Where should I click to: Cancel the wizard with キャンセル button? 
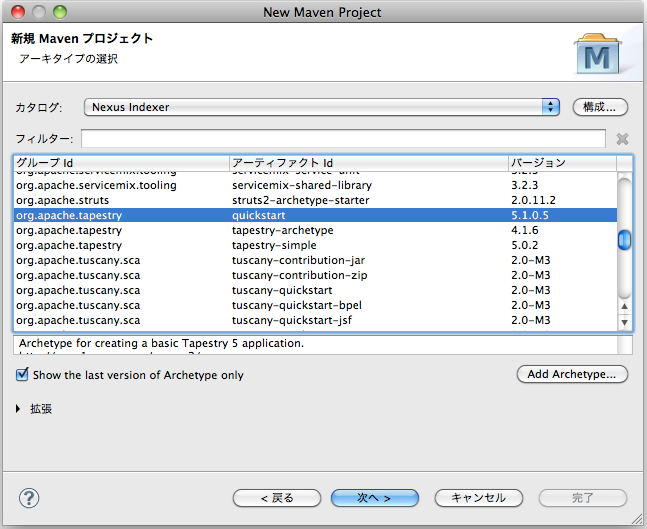pyautogui.click(x=478, y=498)
